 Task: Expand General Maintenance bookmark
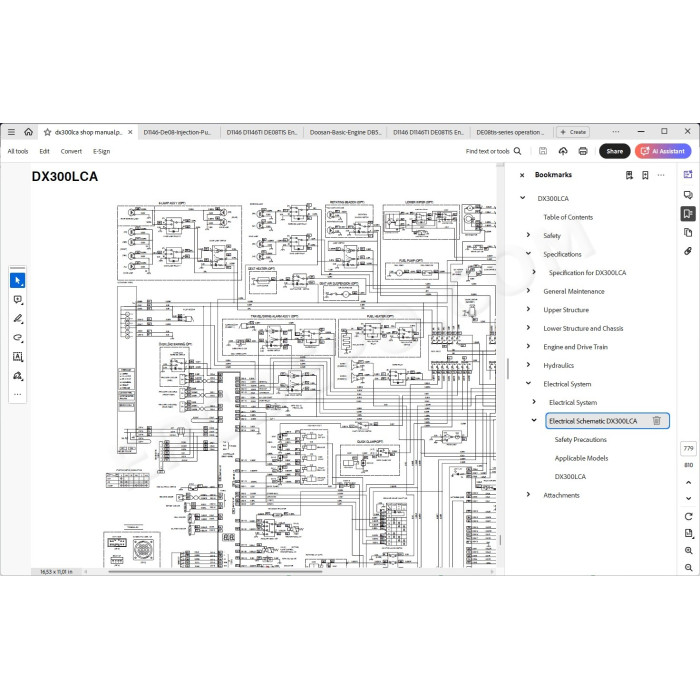coord(529,291)
